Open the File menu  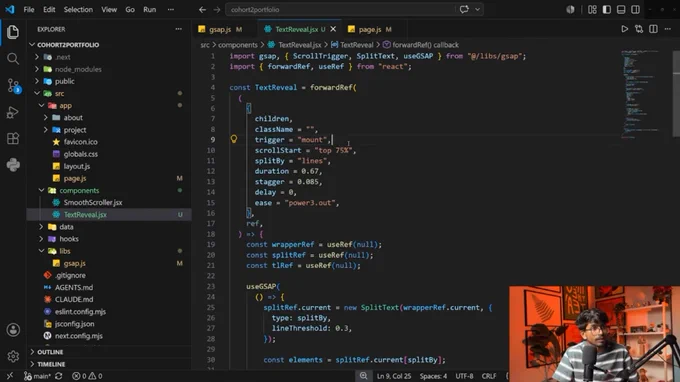point(29,10)
